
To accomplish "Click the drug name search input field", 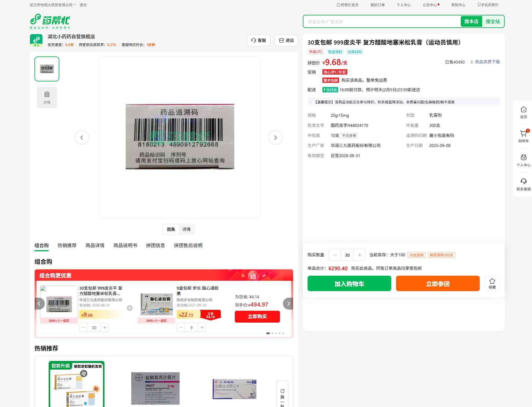I will pos(381,22).
